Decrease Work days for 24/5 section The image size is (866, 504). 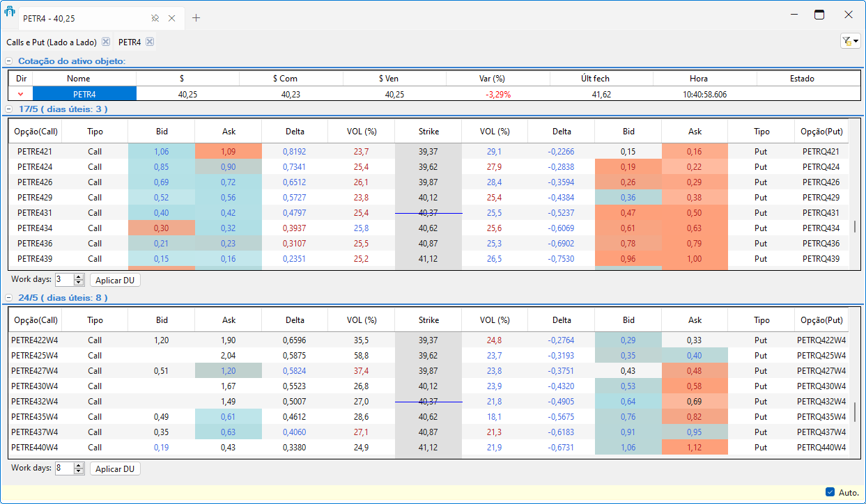78,471
